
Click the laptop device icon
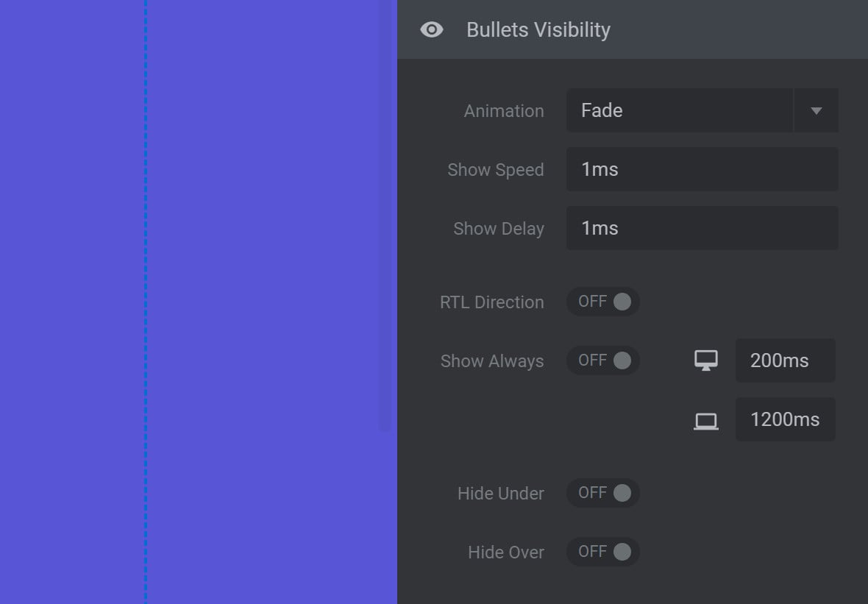tap(706, 421)
